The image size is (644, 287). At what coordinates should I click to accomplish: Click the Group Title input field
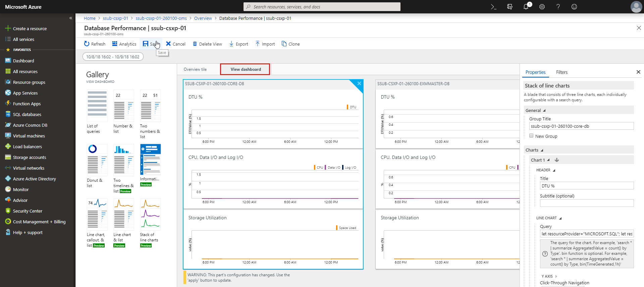pyautogui.click(x=581, y=126)
